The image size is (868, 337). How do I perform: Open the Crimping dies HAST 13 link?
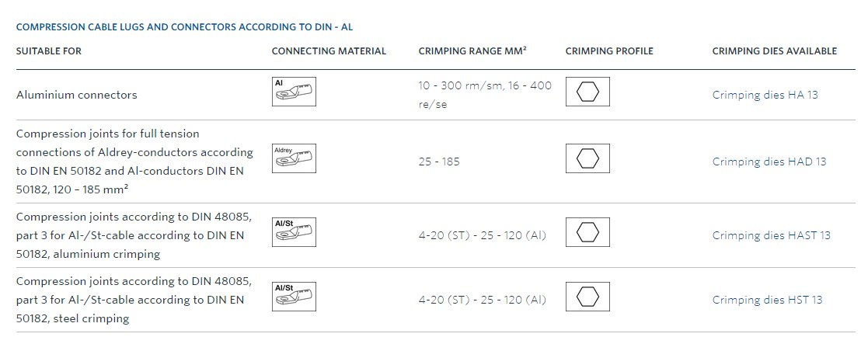pyautogui.click(x=771, y=235)
